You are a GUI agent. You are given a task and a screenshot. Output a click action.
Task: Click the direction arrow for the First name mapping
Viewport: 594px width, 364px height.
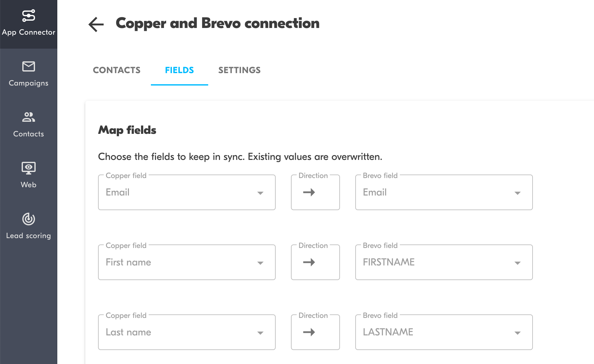click(315, 262)
